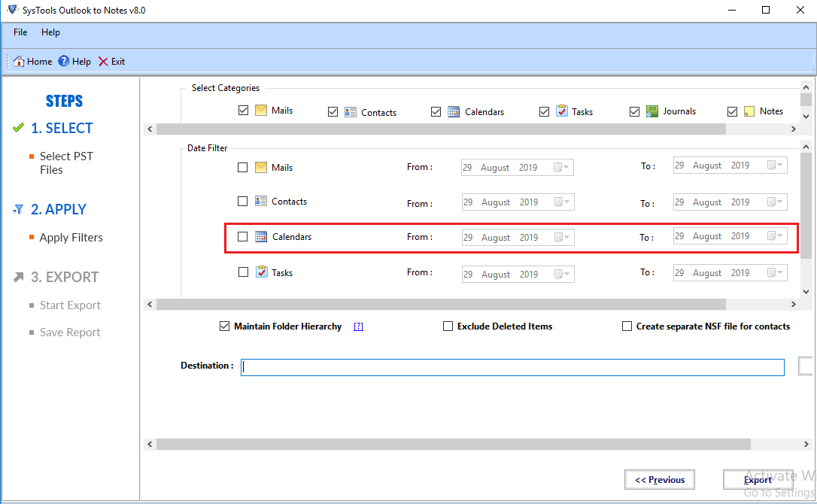Image resolution: width=817 pixels, height=504 pixels.
Task: Click the blue Help question-mark icon
Action: tap(63, 61)
